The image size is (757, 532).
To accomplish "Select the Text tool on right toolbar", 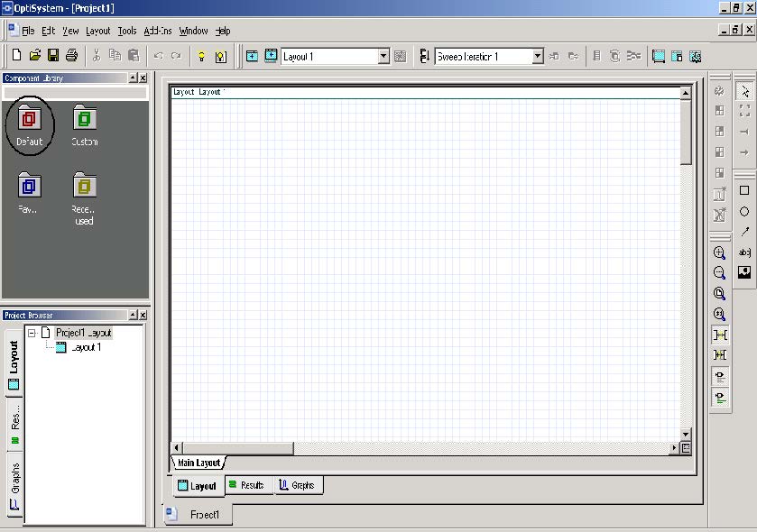I will tap(744, 251).
